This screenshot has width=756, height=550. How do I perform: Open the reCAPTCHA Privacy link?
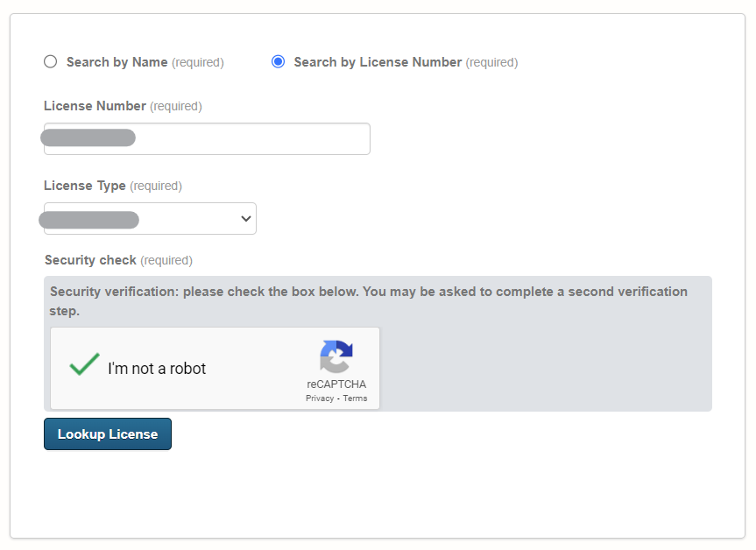320,398
